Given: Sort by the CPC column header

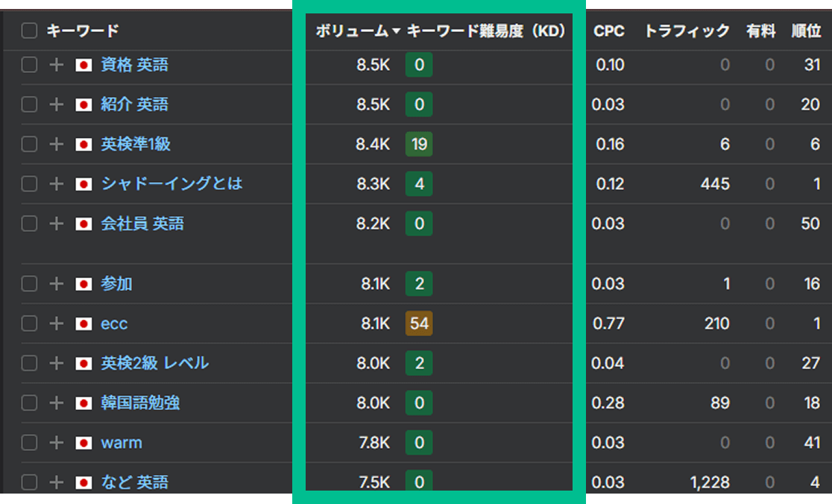Looking at the screenshot, I should click(x=609, y=31).
